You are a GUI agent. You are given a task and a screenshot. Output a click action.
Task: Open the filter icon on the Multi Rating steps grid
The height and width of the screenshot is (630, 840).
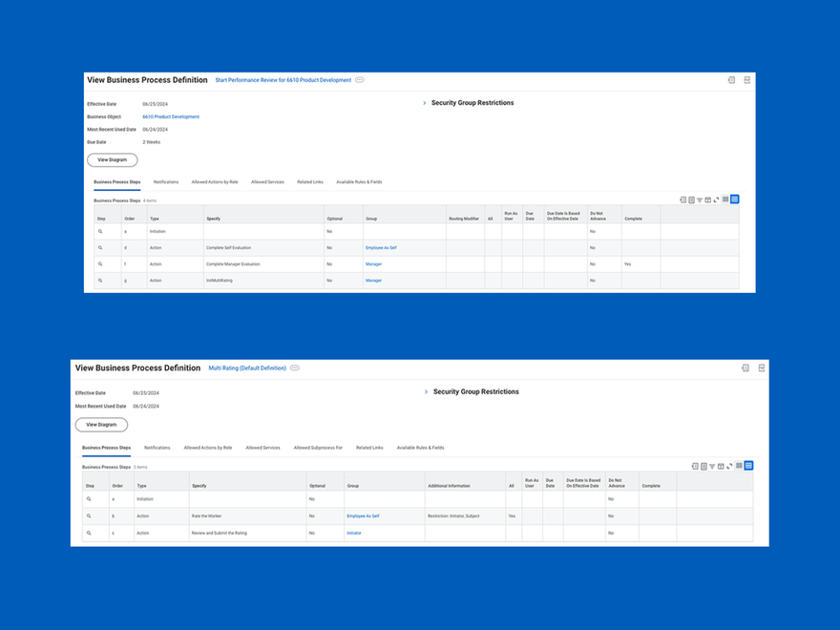[x=712, y=466]
